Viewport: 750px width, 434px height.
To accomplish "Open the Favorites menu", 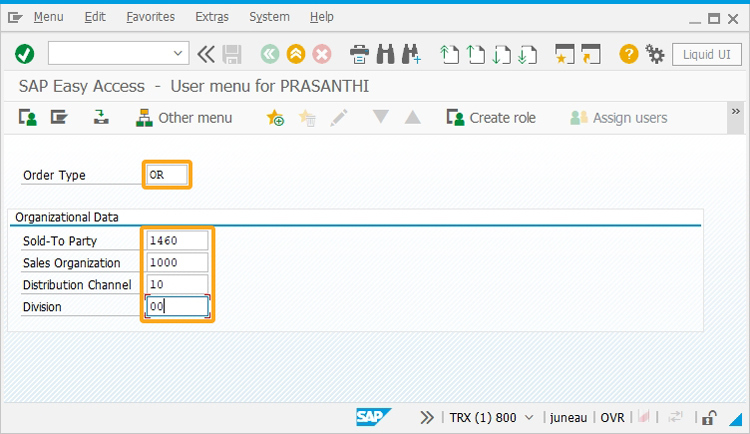I will coord(150,17).
